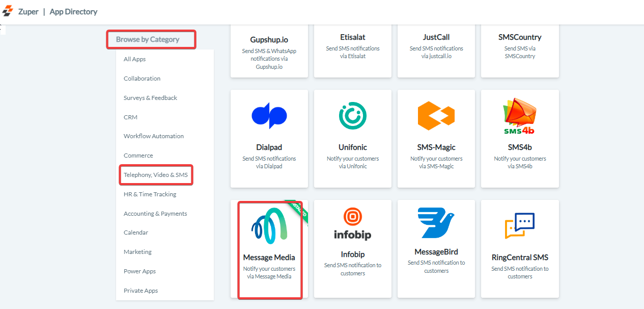Click 'Send SMS notifications via Etisalat' text
644x309 pixels.
click(x=353, y=52)
